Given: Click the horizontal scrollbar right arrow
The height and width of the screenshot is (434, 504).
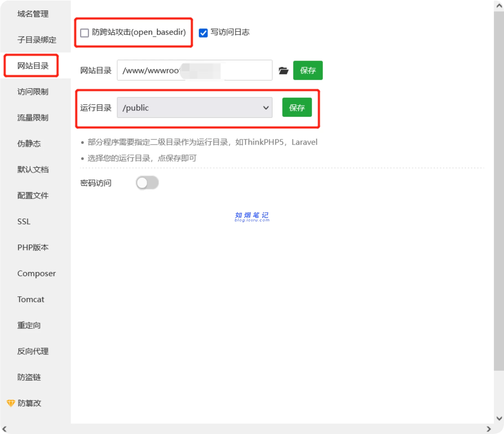Looking at the screenshot, I should (x=488, y=429).
